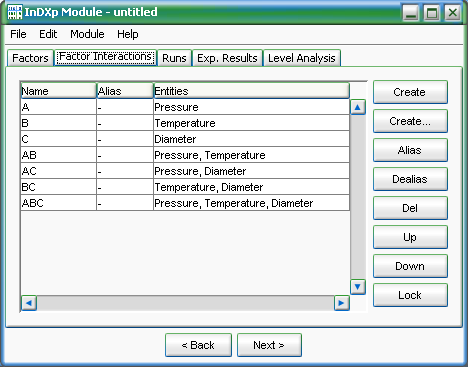Switch to the Factors tab

click(30, 58)
